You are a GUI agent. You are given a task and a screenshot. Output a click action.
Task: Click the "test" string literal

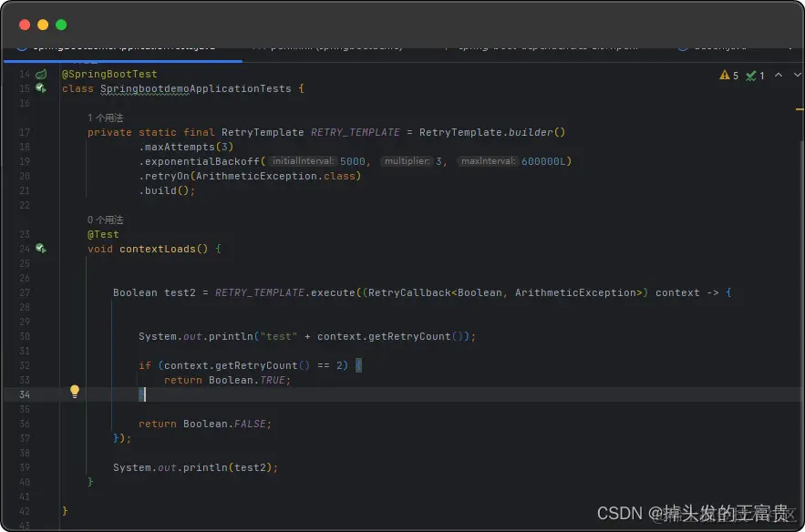coord(279,336)
